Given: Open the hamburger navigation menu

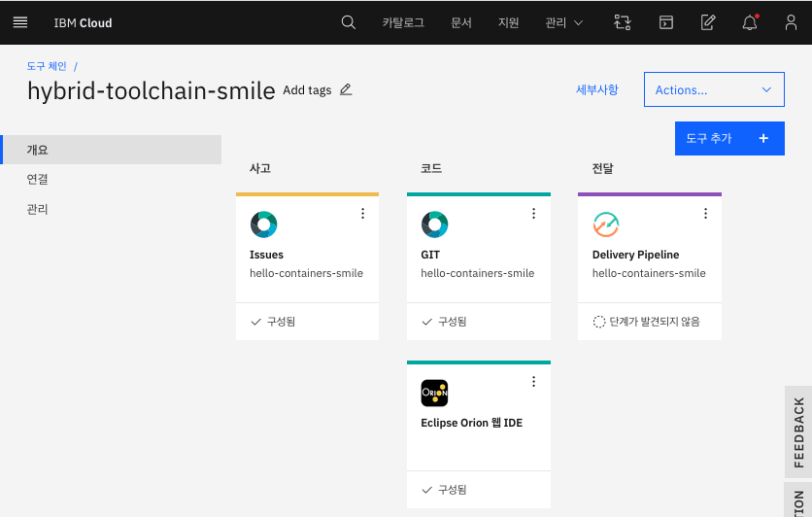Looking at the screenshot, I should point(20,22).
